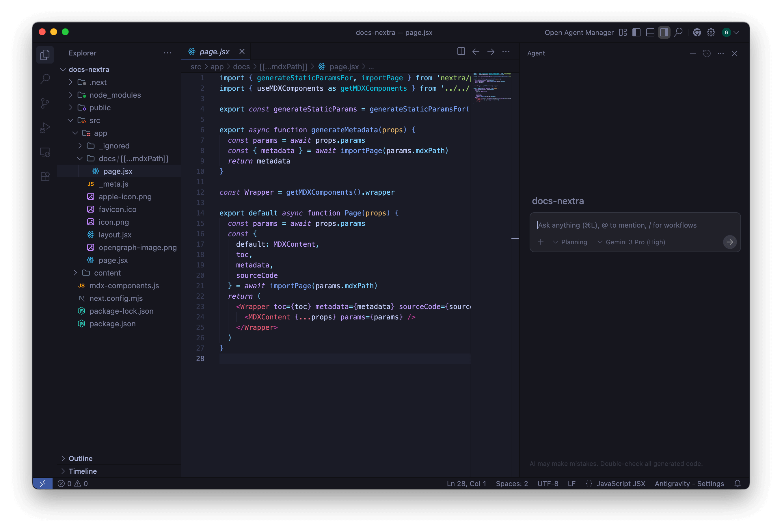The width and height of the screenshot is (782, 532).
Task: Expand the node_modules folder
Action: 115,95
